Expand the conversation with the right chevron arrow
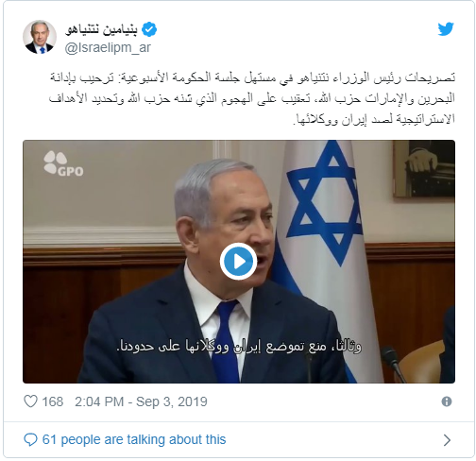 click(447, 440)
